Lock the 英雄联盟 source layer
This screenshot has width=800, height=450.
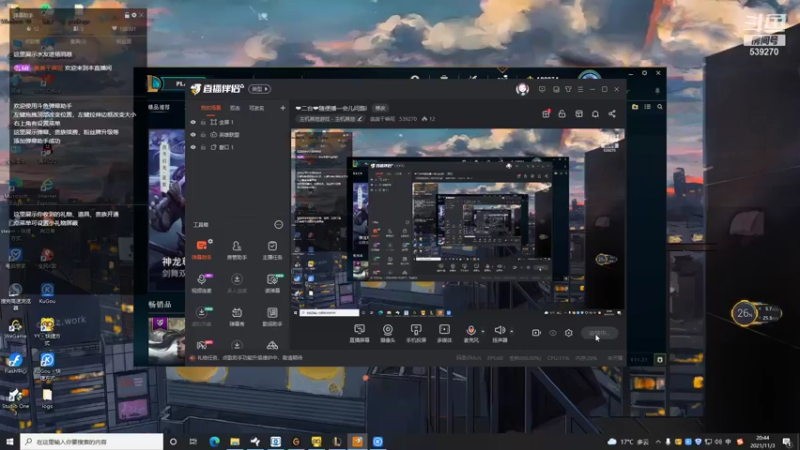(203, 135)
